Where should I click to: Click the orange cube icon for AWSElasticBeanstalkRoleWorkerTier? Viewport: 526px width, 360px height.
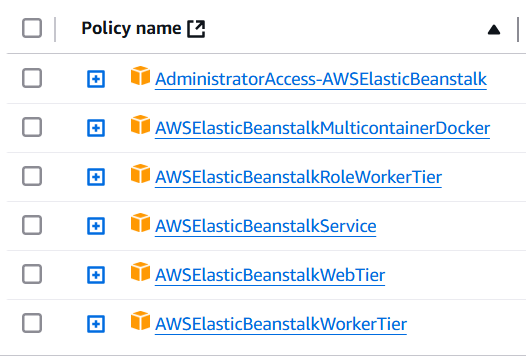pos(140,174)
